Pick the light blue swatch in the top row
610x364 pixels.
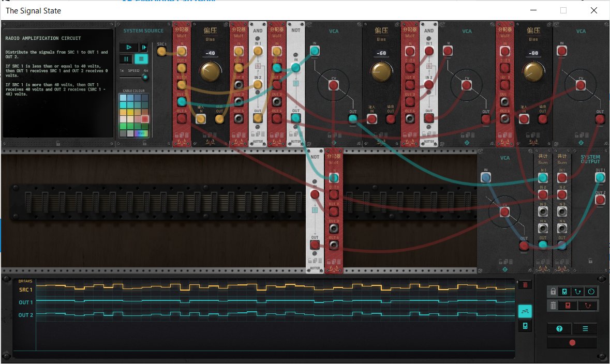pyautogui.click(x=123, y=98)
